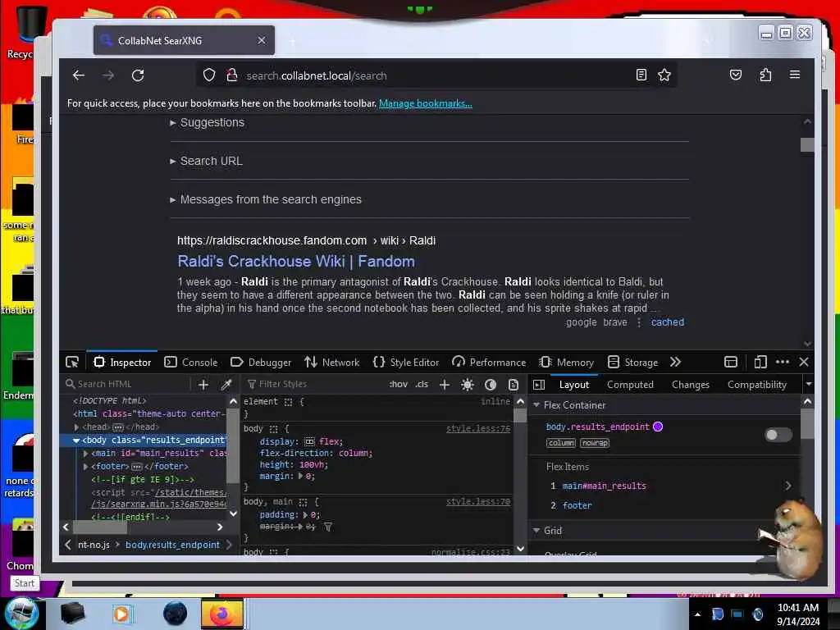Focus the Search HTML field
840x630 pixels.
pos(126,384)
